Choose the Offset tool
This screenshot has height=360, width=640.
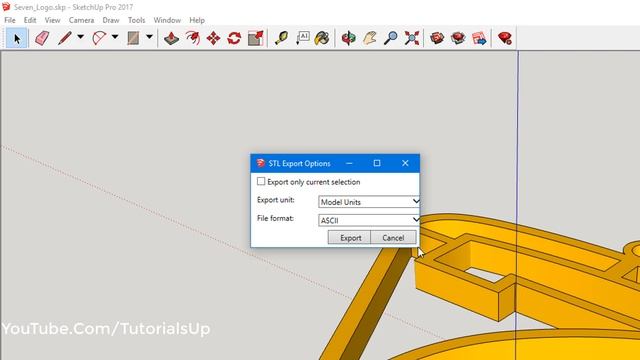click(x=192, y=38)
